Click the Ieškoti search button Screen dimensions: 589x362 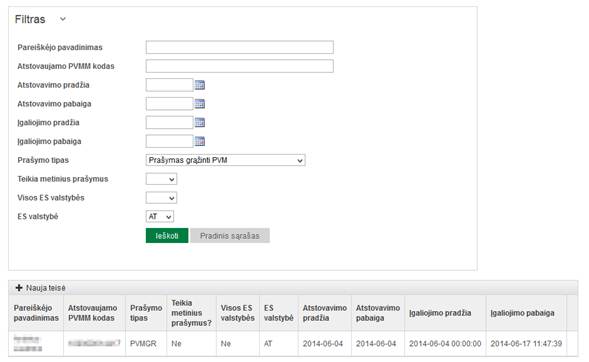click(x=167, y=236)
